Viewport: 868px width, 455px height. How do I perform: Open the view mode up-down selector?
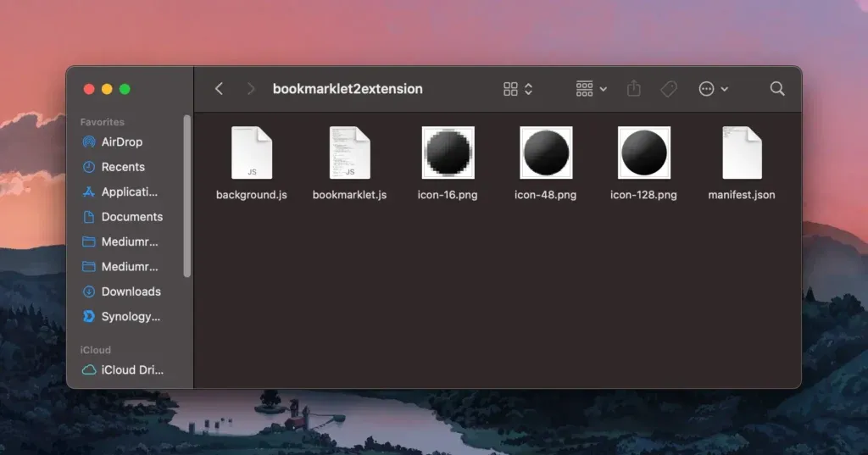529,89
